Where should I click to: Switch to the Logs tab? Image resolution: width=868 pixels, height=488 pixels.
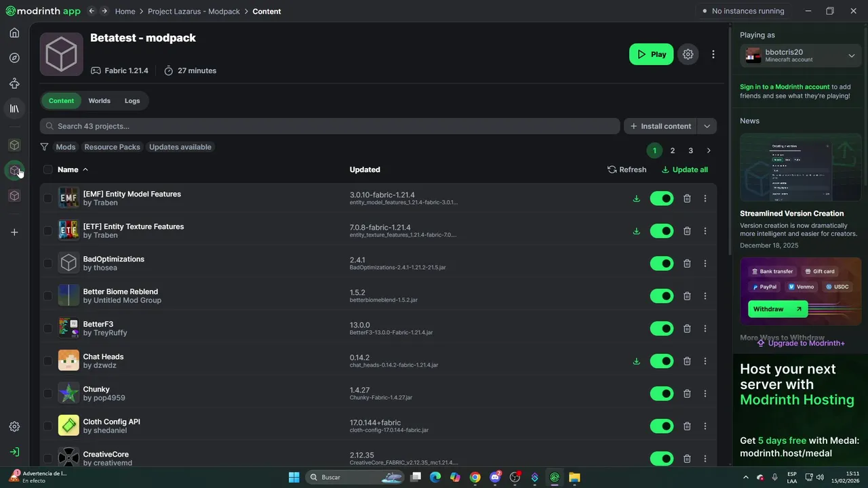(132, 101)
